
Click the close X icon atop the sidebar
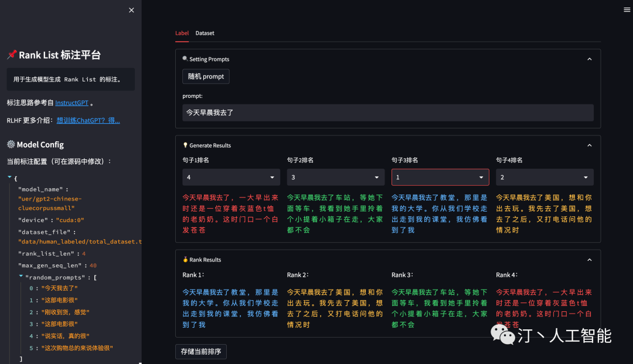(131, 10)
